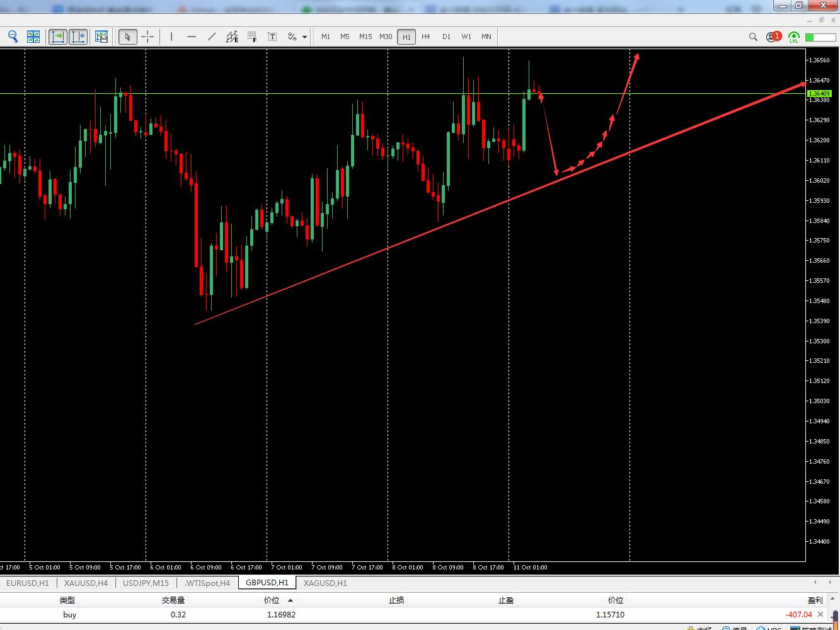Click the green connection level bar
Image resolution: width=840 pixels, height=630 pixels.
tap(819, 37)
